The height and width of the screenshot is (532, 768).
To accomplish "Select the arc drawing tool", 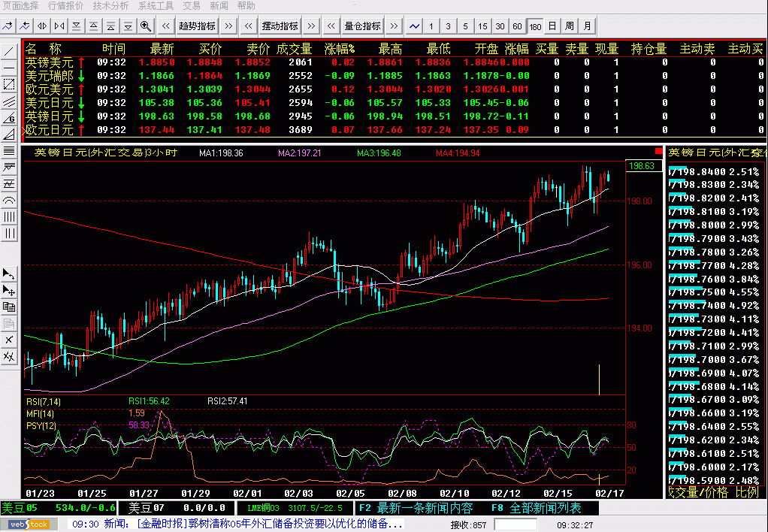I will point(9,201).
